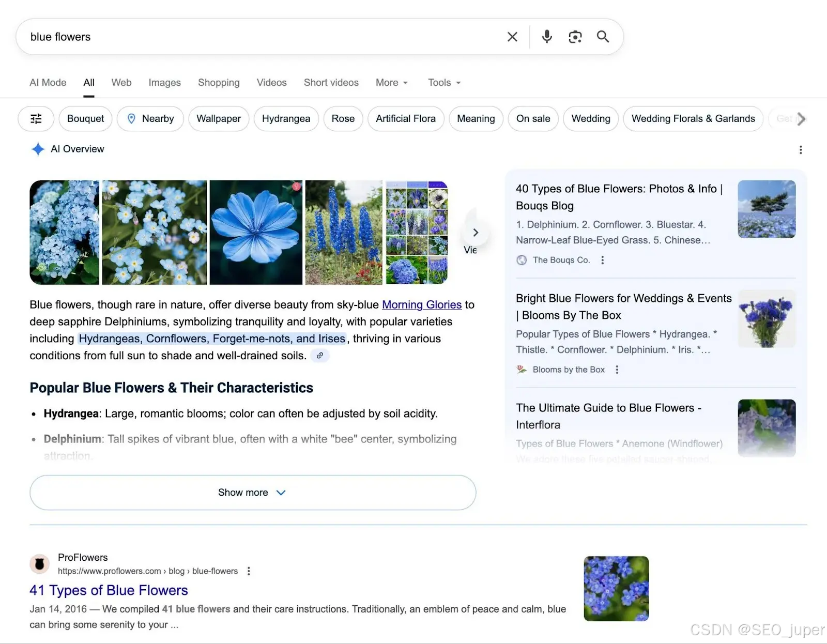Open the flower collage grid image

point(417,233)
